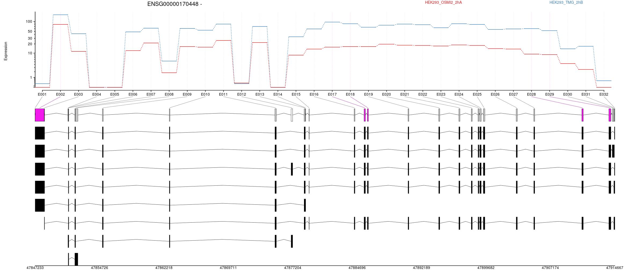This screenshot has width=644, height=273.
Task: Click the large magenta exon block at gene start
Action: [40, 115]
